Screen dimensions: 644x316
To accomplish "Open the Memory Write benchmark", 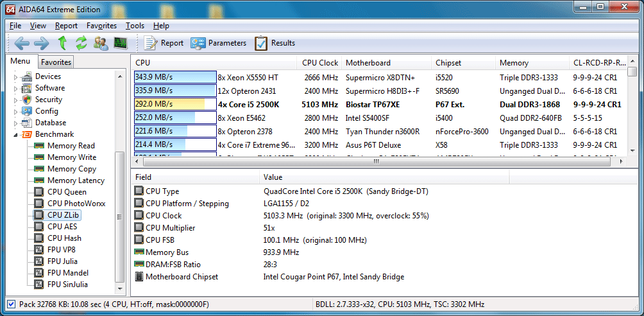I will (x=71, y=157).
